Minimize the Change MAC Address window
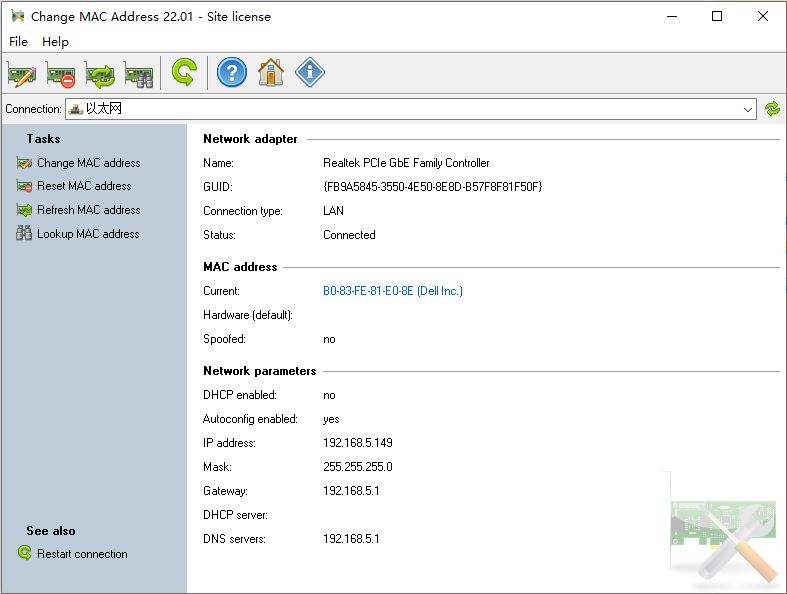 pyautogui.click(x=672, y=16)
